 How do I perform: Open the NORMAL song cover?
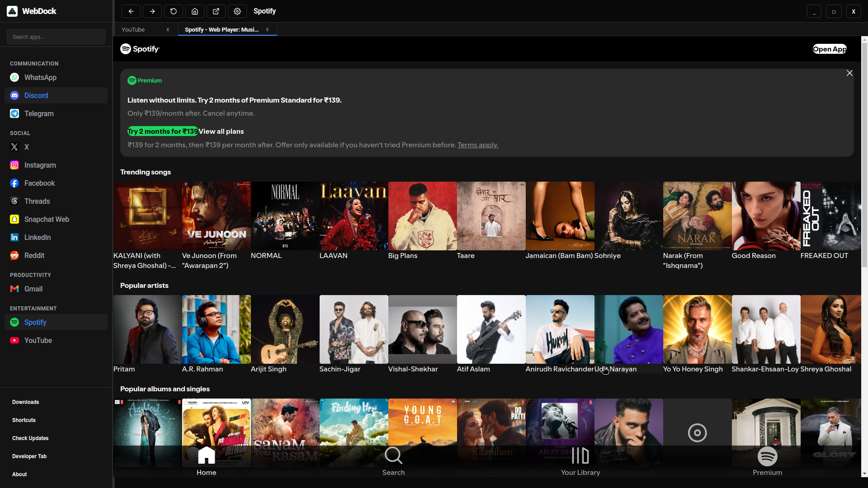(285, 216)
